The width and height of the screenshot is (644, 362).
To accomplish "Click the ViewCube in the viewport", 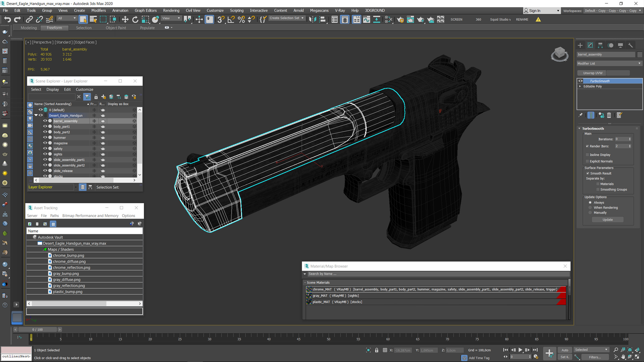I will coord(559,54).
